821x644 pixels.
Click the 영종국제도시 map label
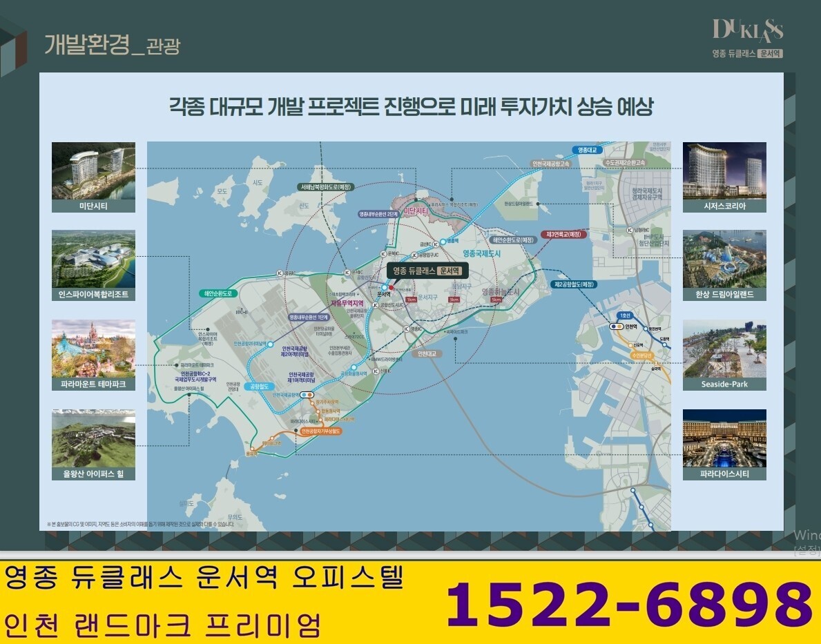481,253
